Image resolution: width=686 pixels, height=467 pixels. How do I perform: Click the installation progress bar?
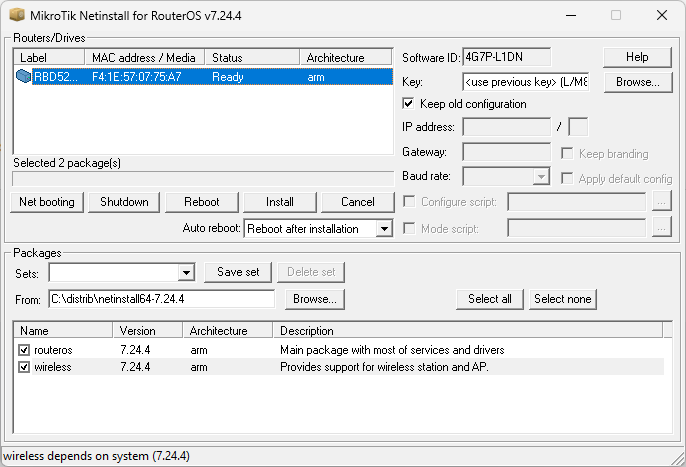(203, 179)
